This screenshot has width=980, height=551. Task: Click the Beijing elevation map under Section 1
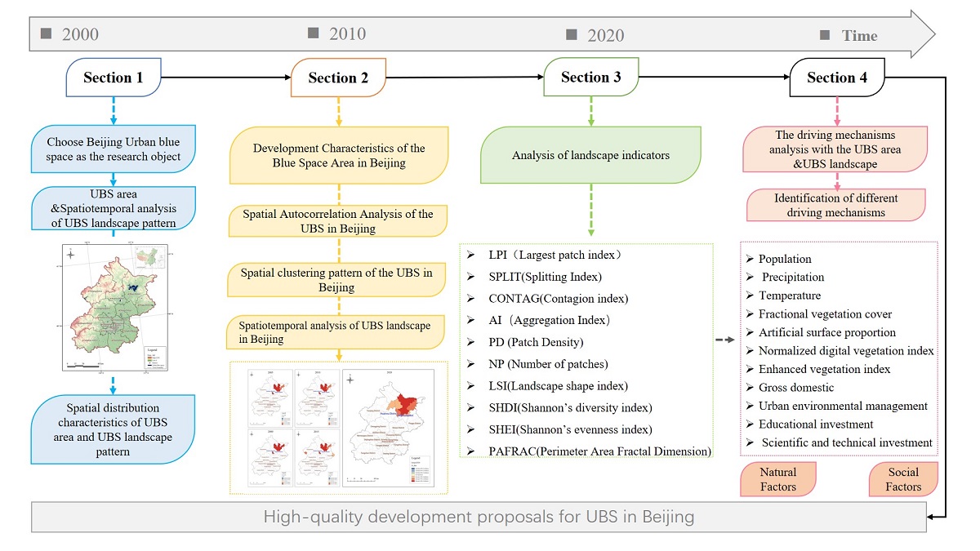[115, 307]
